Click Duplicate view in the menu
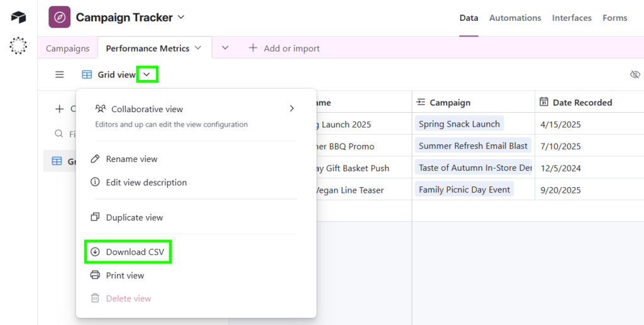 [134, 217]
